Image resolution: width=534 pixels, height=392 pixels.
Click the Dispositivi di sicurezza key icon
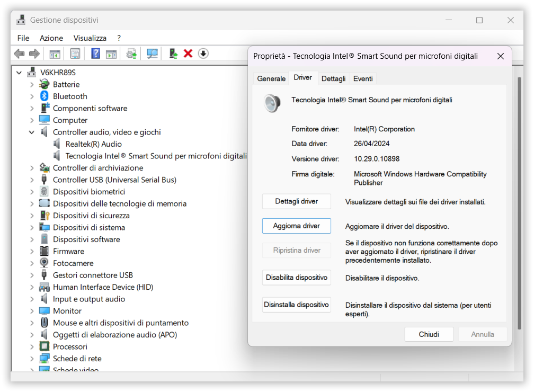click(x=44, y=215)
